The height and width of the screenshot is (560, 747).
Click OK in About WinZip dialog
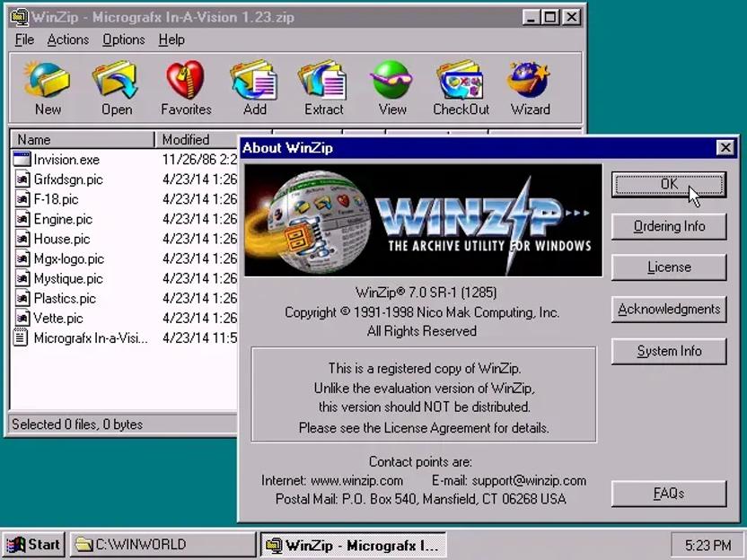pyautogui.click(x=669, y=184)
